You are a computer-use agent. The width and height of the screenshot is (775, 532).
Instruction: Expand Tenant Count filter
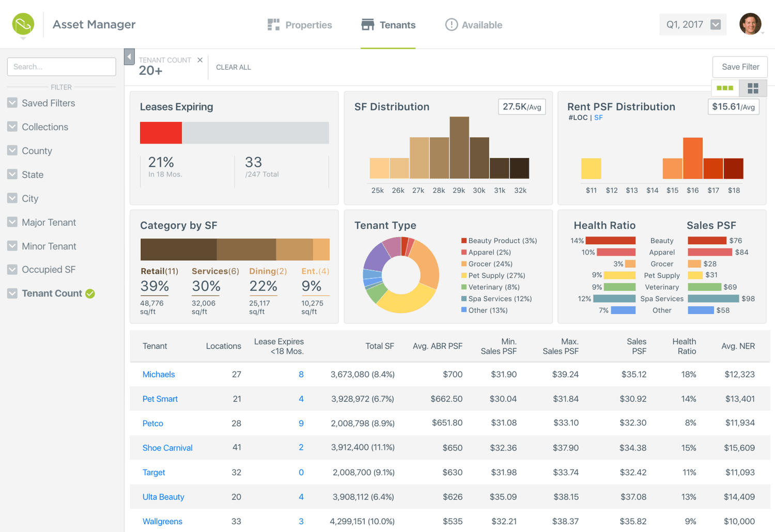coord(45,293)
